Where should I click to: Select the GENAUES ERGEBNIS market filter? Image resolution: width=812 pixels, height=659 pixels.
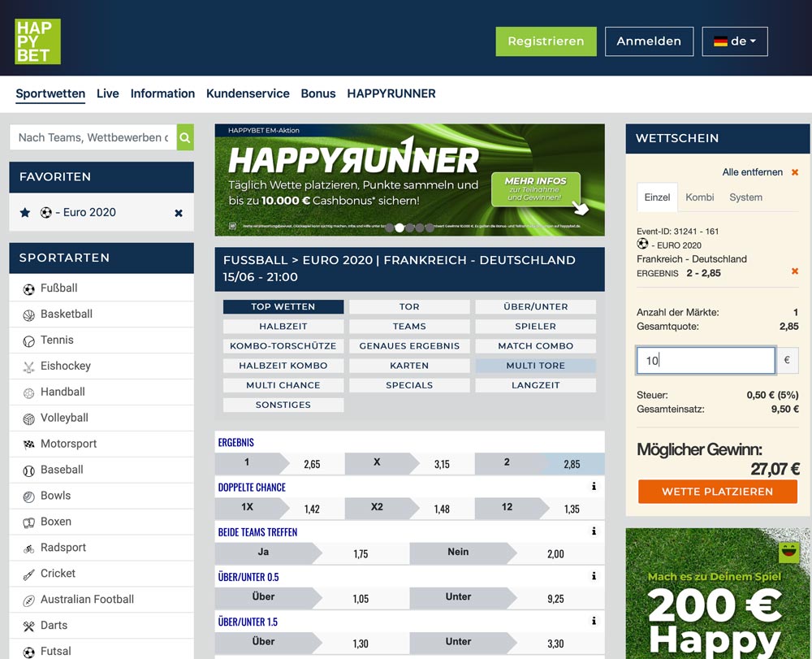409,346
